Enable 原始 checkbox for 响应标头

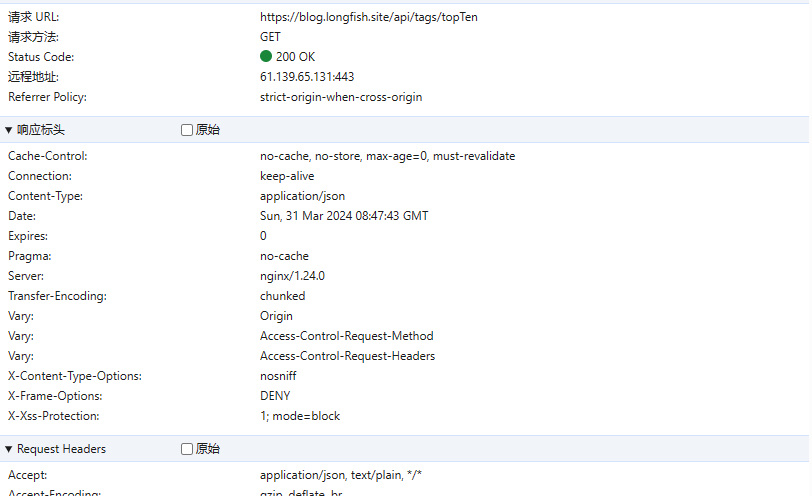point(187,130)
